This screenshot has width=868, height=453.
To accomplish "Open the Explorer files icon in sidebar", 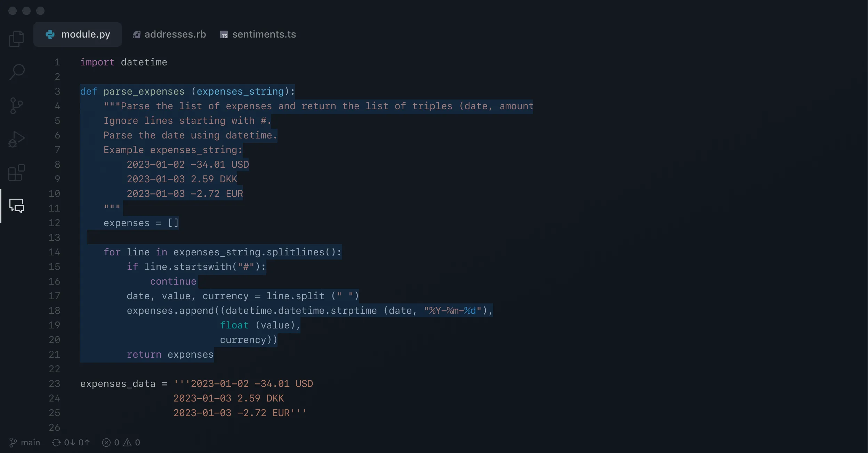I will click(16, 39).
